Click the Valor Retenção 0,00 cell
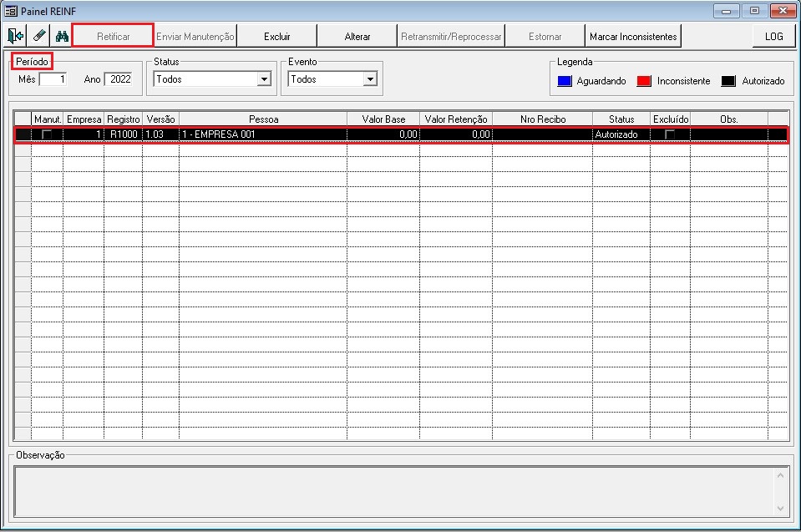Image resolution: width=801 pixels, height=532 pixels. [x=456, y=134]
